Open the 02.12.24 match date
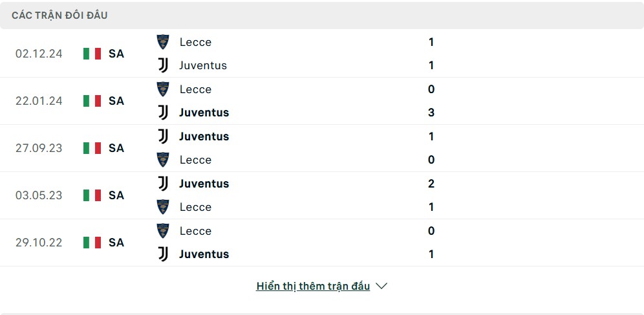The height and width of the screenshot is (315, 644). 39,54
